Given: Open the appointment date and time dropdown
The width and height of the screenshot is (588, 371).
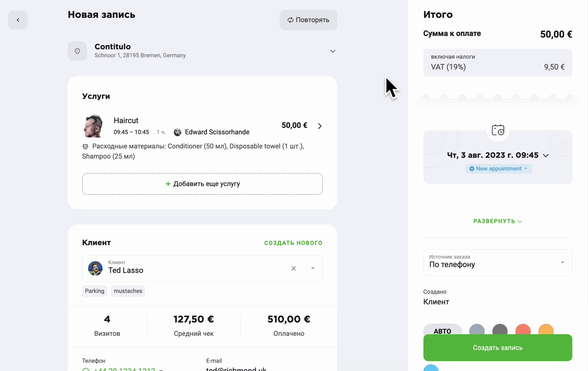Looking at the screenshot, I should click(497, 155).
